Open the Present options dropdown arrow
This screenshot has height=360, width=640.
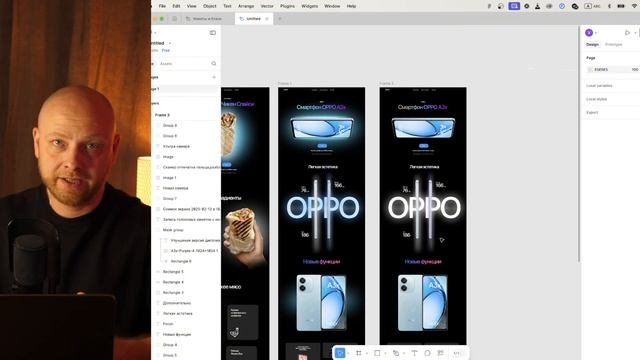point(635,33)
